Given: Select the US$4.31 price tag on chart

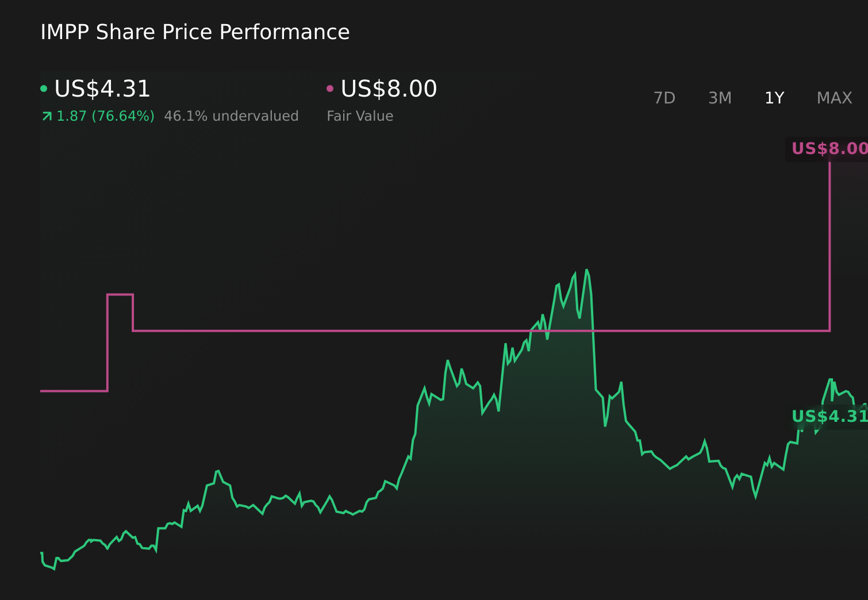Looking at the screenshot, I should pyautogui.click(x=829, y=416).
